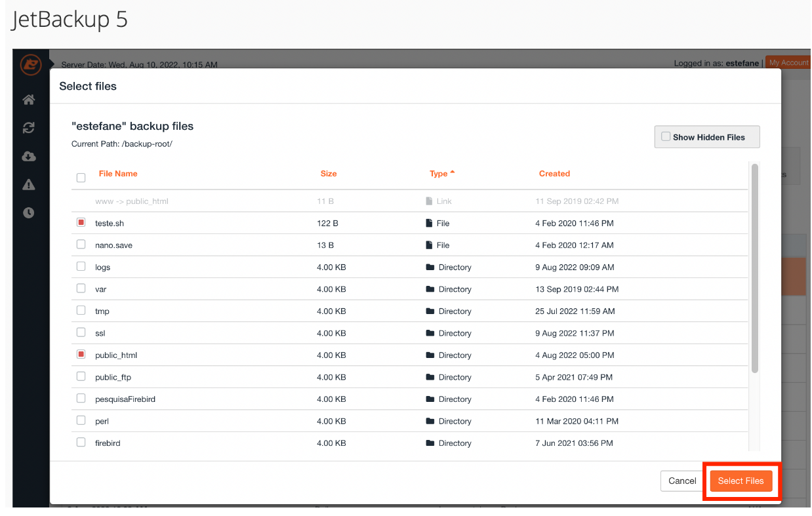Viewport: 812px width, 516px height.
Task: Open the public_html directory name
Action: (116, 355)
